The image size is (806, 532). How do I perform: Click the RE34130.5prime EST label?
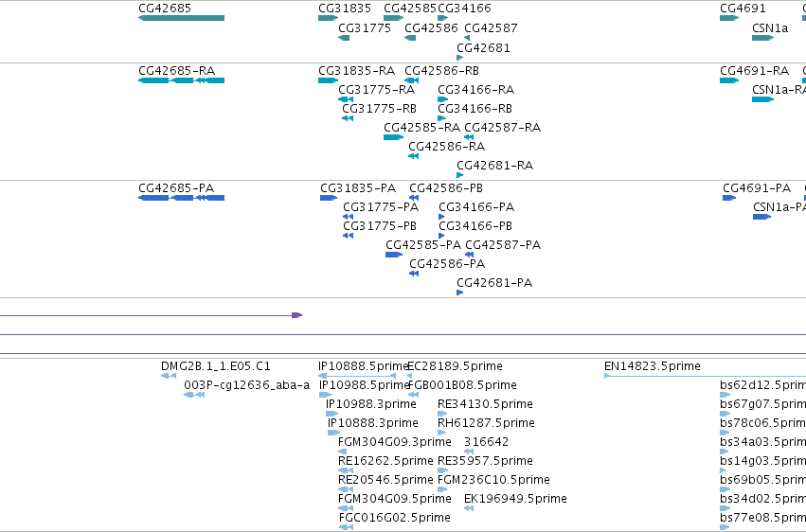click(485, 404)
